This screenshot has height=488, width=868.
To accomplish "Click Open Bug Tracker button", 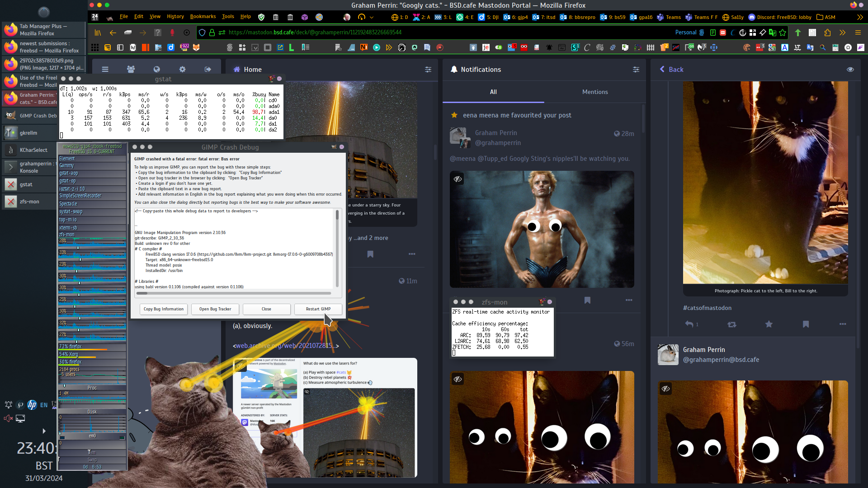I will point(215,309).
